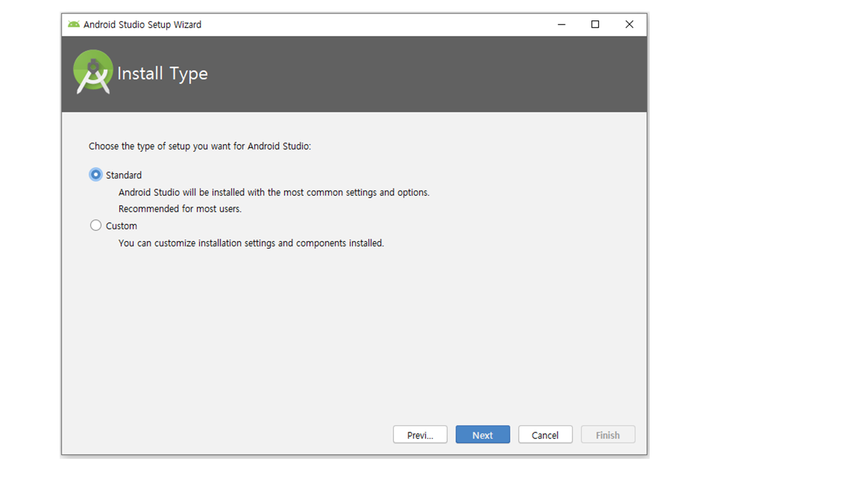
Task: Click the Android icon in the title bar
Action: 74,24
